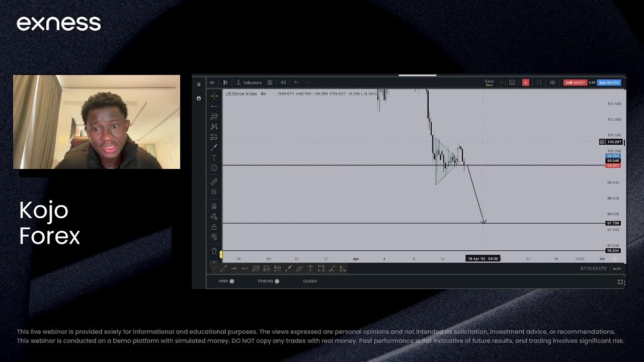This screenshot has width=644, height=362.
Task: Open the emoji icons tool
Action: point(214,168)
